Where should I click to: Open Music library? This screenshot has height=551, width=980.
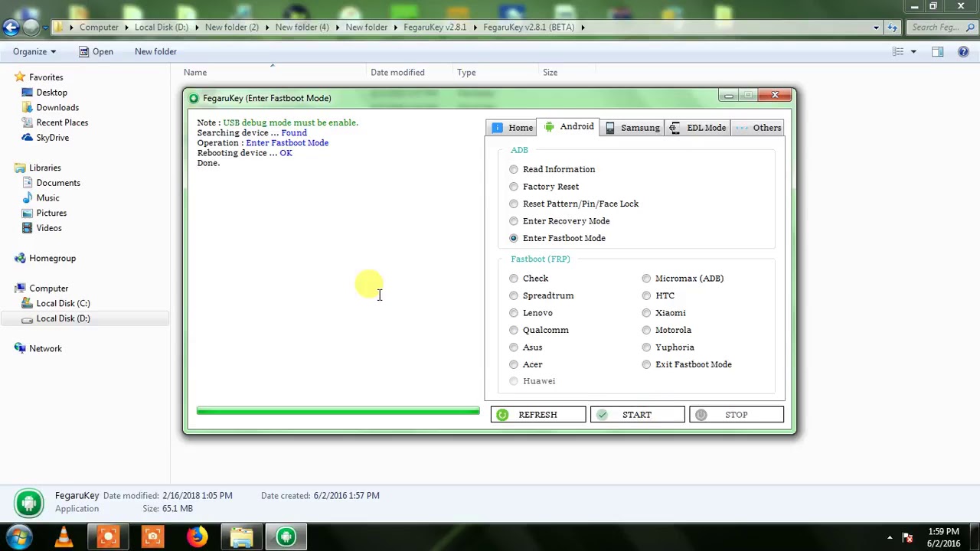[x=47, y=198]
